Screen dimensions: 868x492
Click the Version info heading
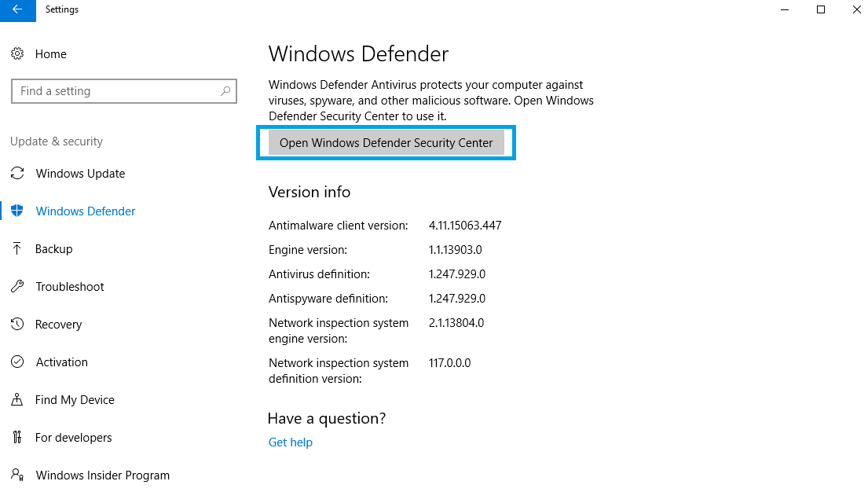click(x=309, y=192)
